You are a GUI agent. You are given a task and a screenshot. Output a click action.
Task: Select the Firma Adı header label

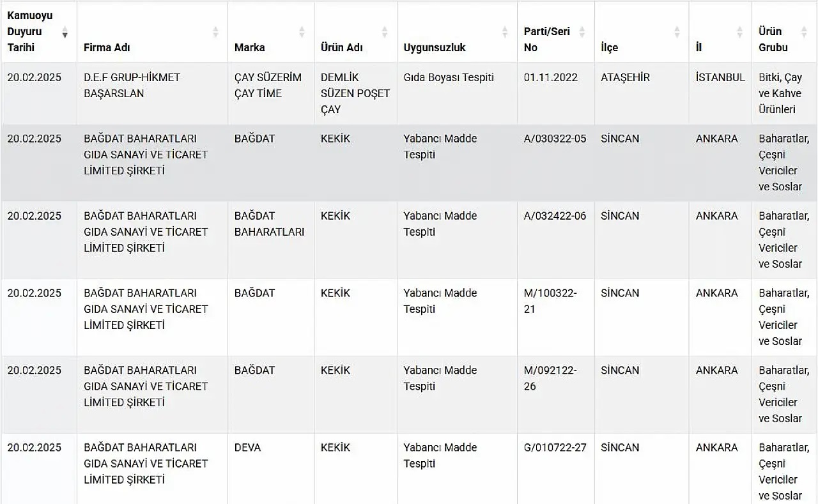107,47
